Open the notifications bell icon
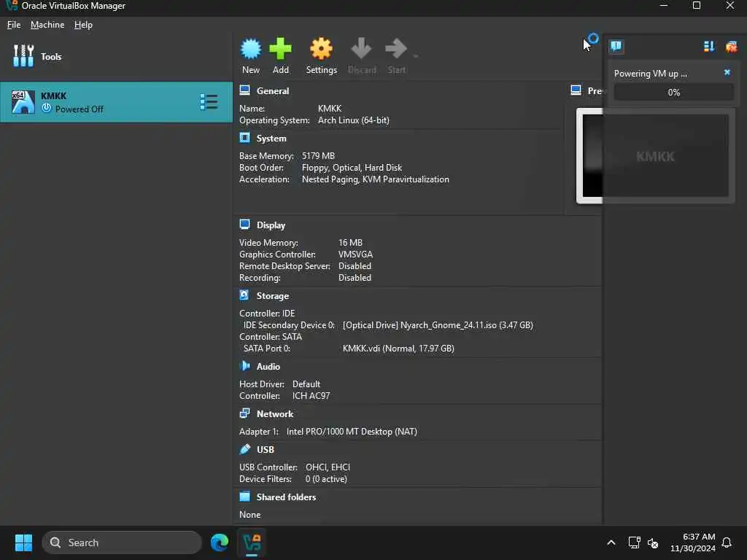This screenshot has height=560, width=747. tap(727, 542)
